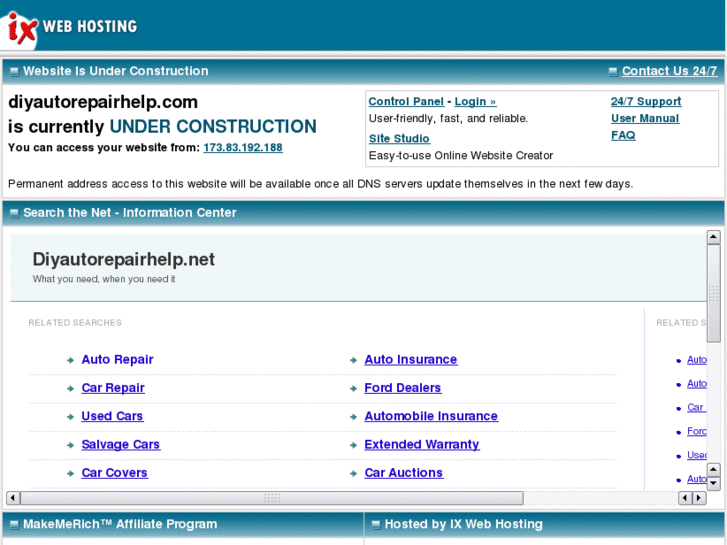Open the Auto Repair related search

click(117, 359)
